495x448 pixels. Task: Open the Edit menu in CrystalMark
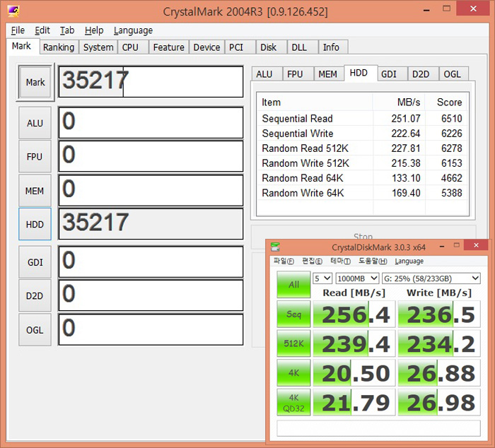(x=42, y=30)
